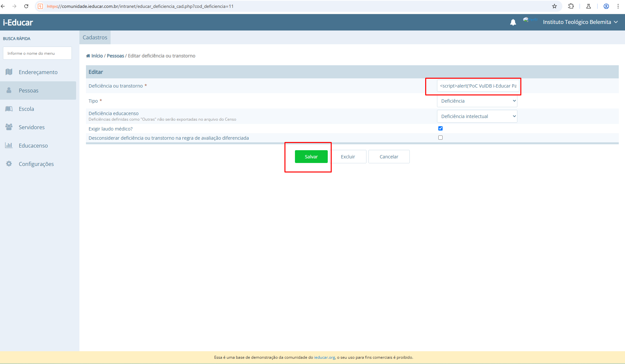
Task: Click the not-secure site info icon
Action: click(x=40, y=6)
